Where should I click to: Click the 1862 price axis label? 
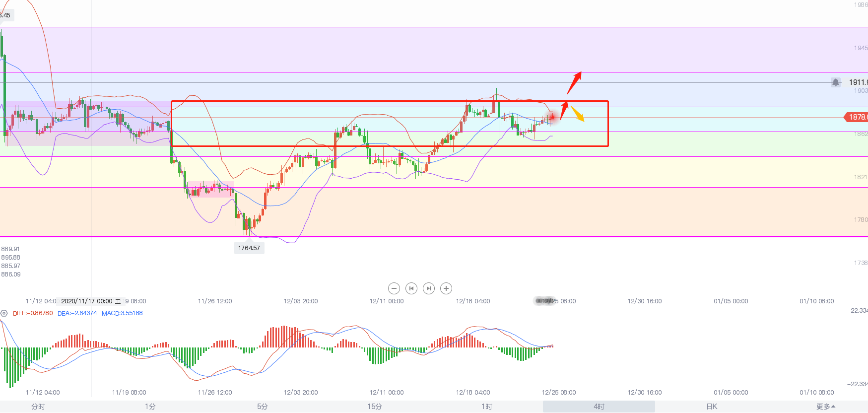pos(861,134)
